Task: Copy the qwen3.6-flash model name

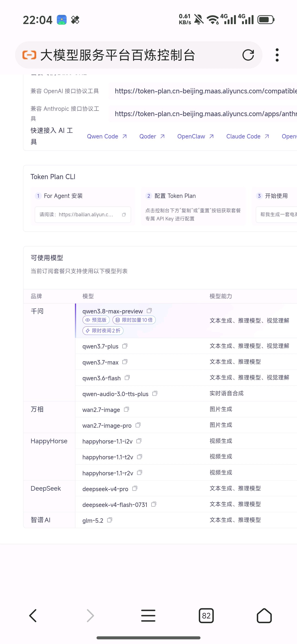Action: tap(127, 378)
